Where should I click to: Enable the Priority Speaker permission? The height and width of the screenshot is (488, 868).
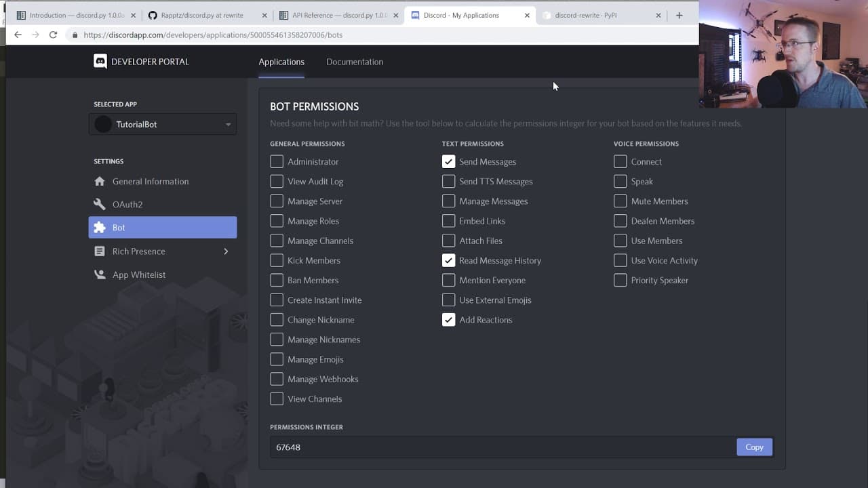point(620,280)
